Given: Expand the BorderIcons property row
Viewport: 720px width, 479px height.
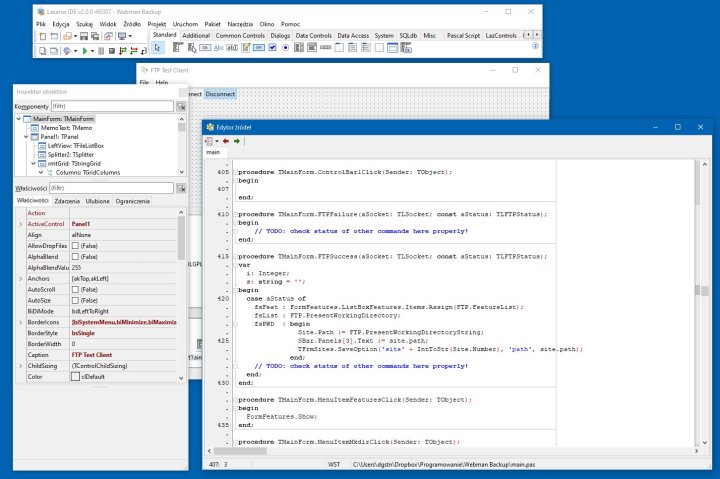Looking at the screenshot, I should click(20, 322).
